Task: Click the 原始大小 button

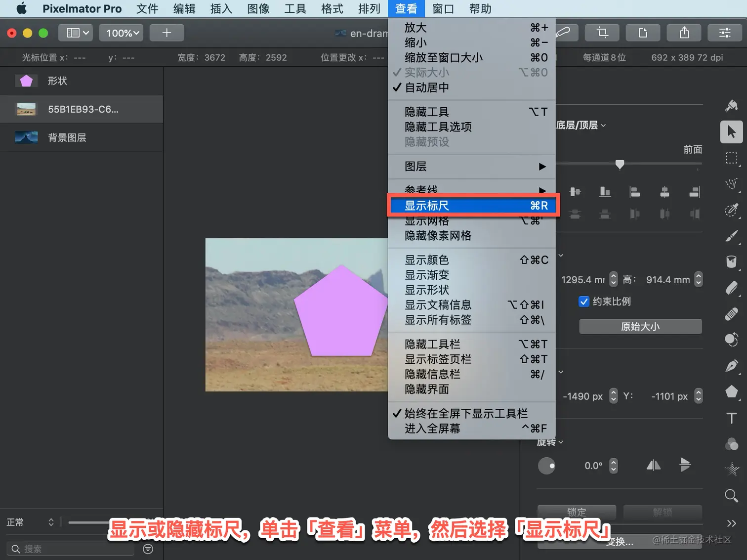Action: pos(640,327)
